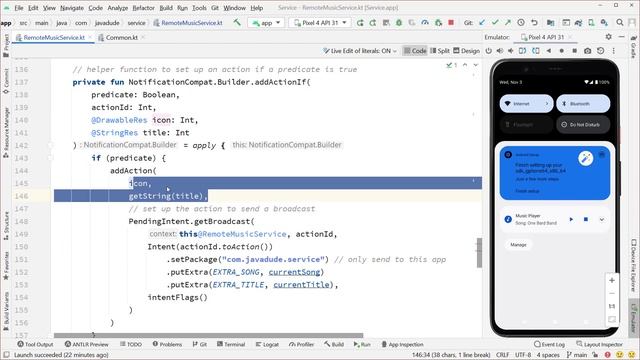Open the File menu
640x360 pixels.
[19, 8]
